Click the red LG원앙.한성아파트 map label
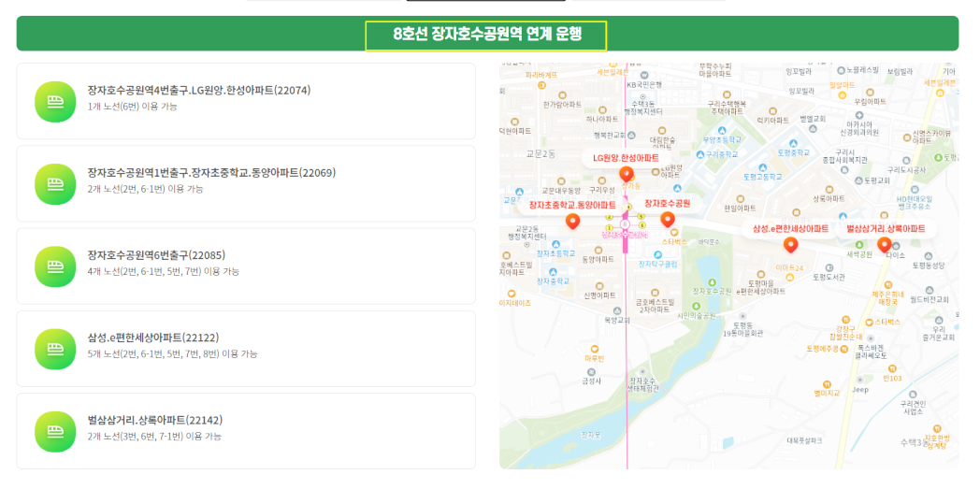This screenshot has width=980, height=489. pyautogui.click(x=626, y=158)
